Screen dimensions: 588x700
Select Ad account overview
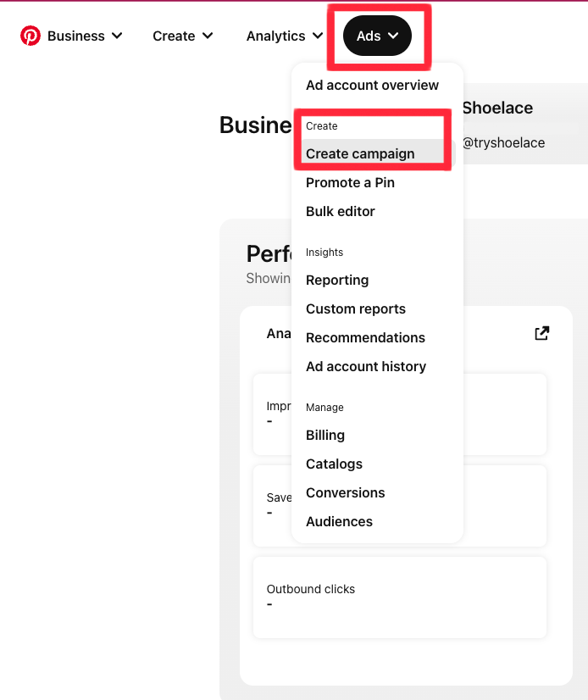point(372,85)
